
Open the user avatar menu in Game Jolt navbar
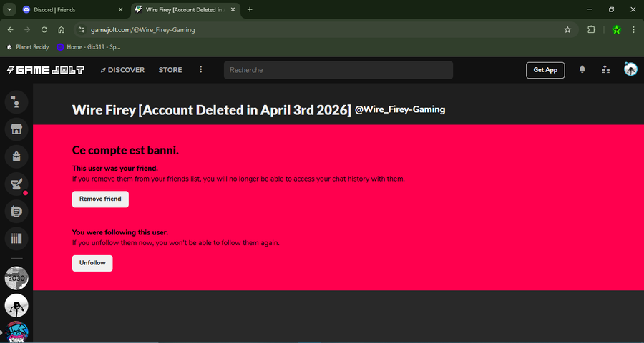click(630, 69)
